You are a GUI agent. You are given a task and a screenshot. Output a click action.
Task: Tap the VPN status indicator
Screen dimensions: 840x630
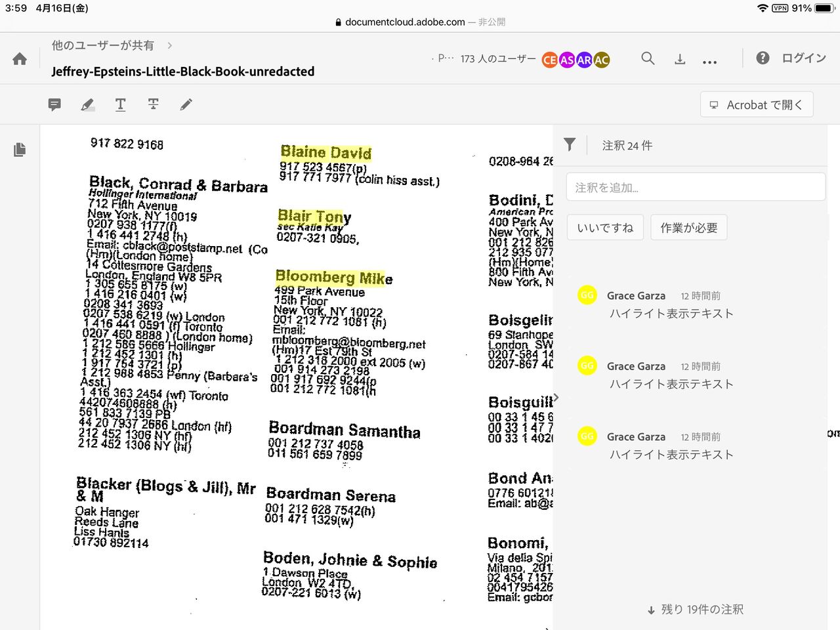(x=780, y=9)
